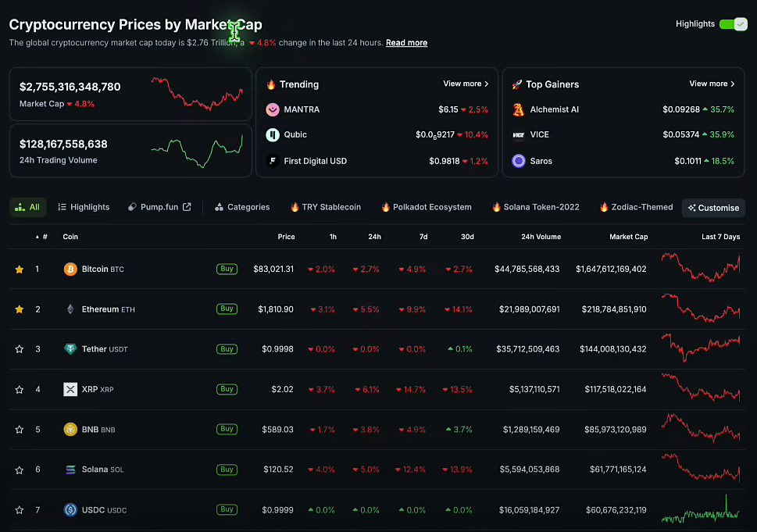757x532 pixels.
Task: Unfavorite Bitcoin using its star
Action: point(20,270)
